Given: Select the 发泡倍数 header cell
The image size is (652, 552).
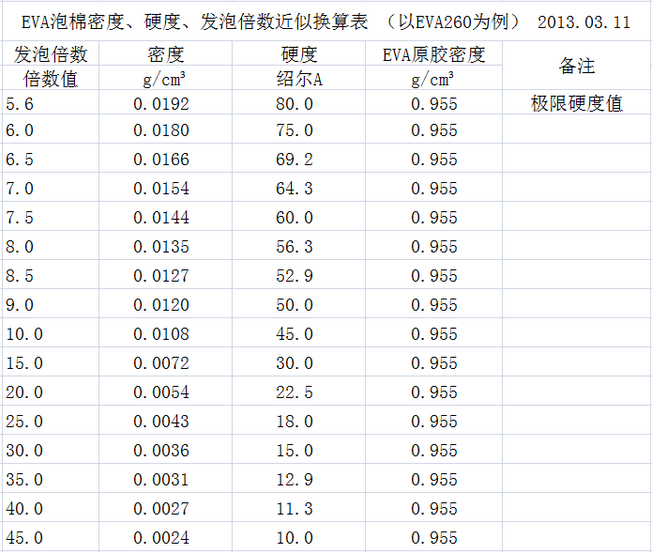Looking at the screenshot, I should [50, 55].
